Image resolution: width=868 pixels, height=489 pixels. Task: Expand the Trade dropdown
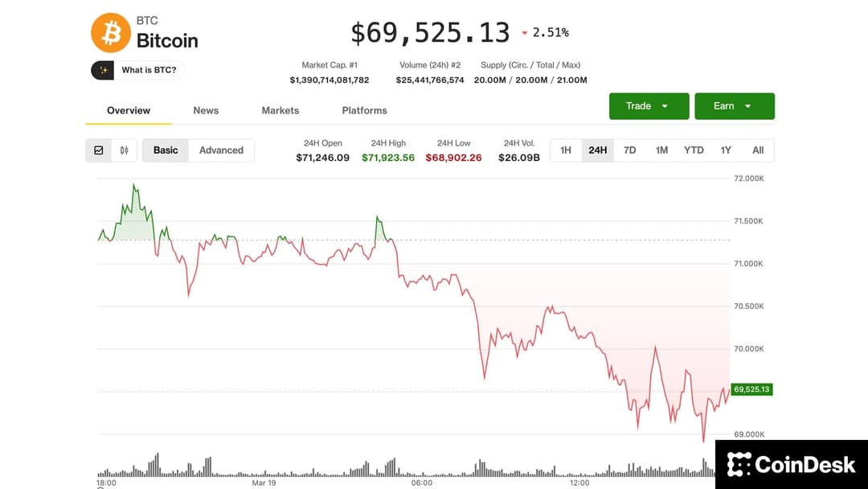pos(649,106)
